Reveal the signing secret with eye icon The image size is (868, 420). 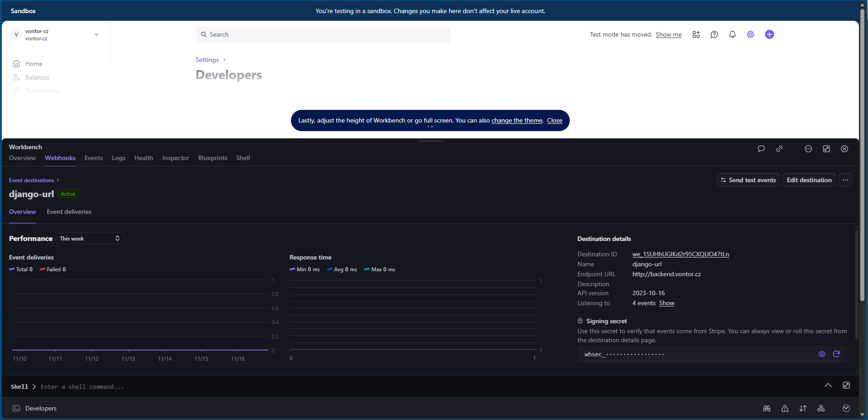pos(822,354)
